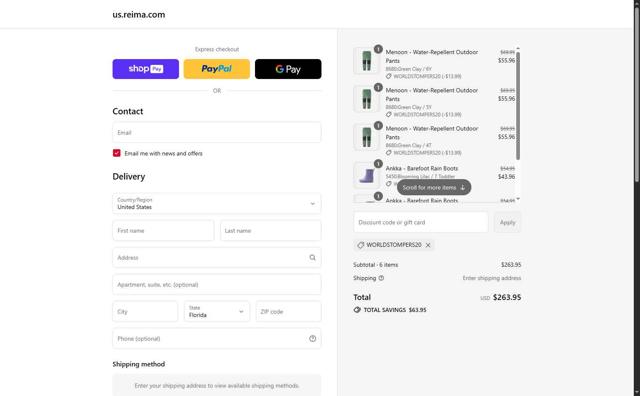
Task: Open the Country/Region dropdown
Action: click(x=217, y=203)
